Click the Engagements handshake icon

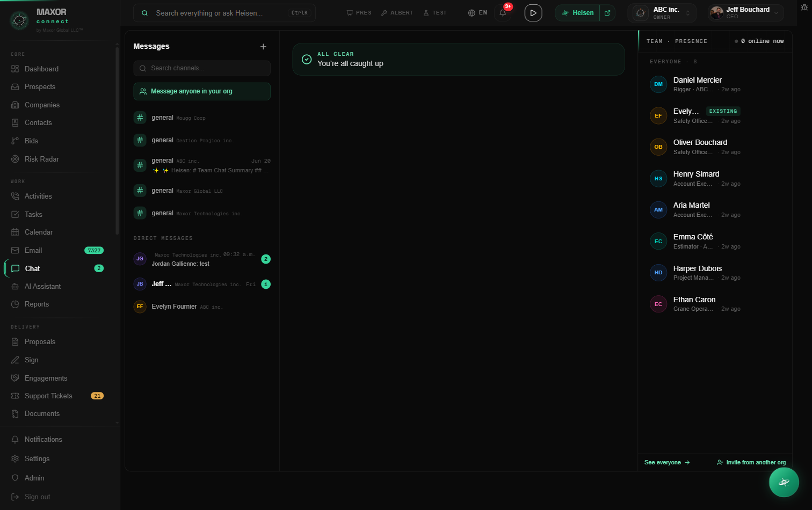tap(15, 378)
